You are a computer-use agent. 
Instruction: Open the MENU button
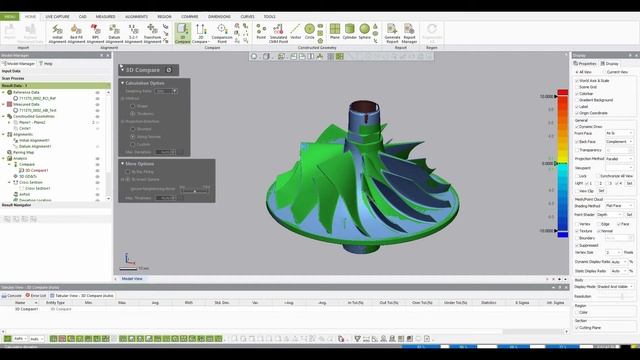[x=9, y=17]
